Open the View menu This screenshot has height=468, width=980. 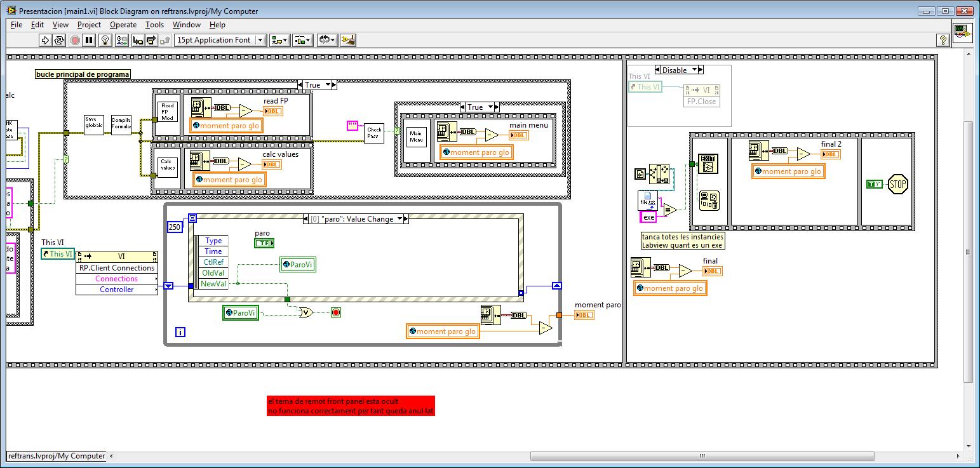(60, 25)
